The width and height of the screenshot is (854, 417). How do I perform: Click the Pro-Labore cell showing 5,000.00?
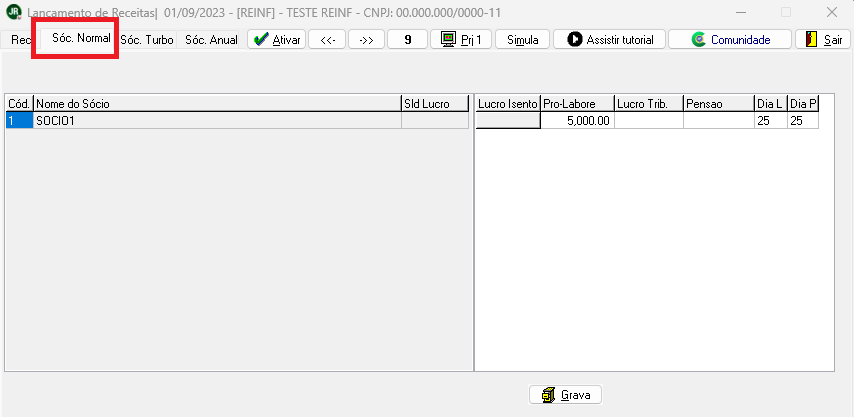pos(577,121)
